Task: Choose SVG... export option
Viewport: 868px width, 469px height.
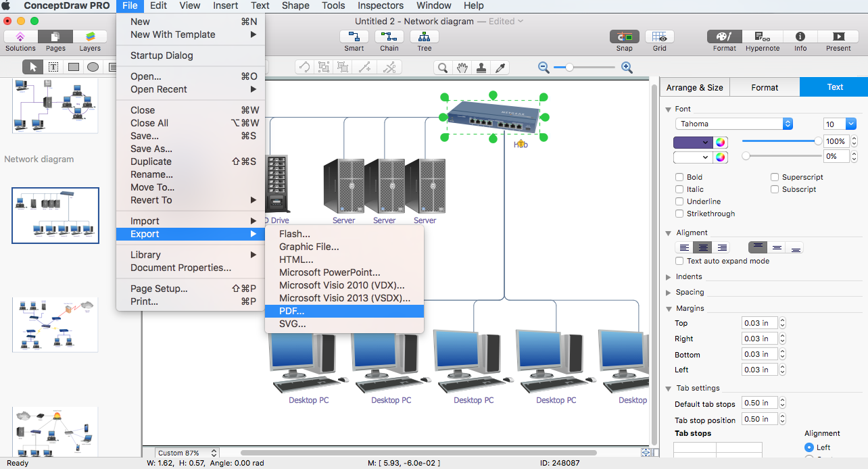Action: [344, 324]
